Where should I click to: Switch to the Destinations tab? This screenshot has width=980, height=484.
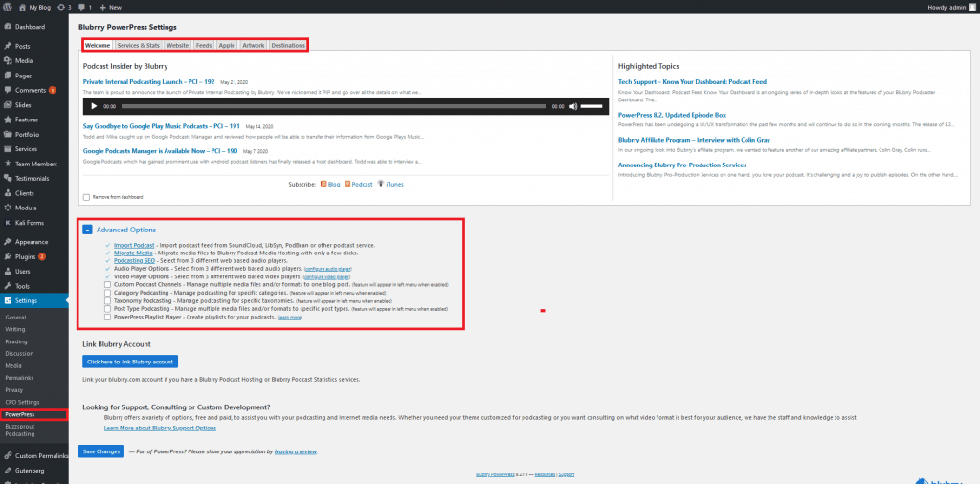(288, 46)
